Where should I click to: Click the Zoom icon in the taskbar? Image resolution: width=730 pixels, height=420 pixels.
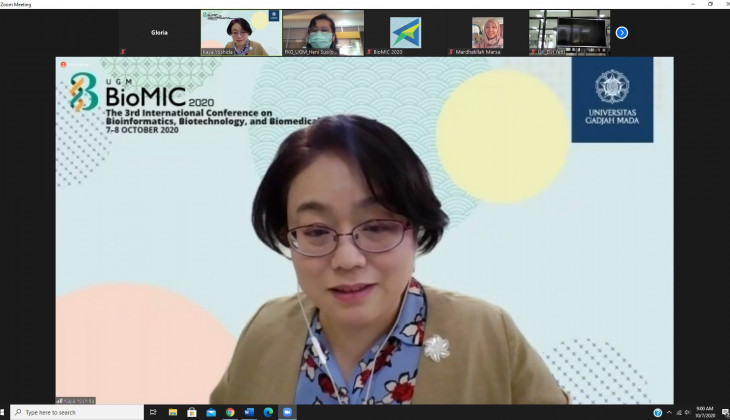coord(287,413)
